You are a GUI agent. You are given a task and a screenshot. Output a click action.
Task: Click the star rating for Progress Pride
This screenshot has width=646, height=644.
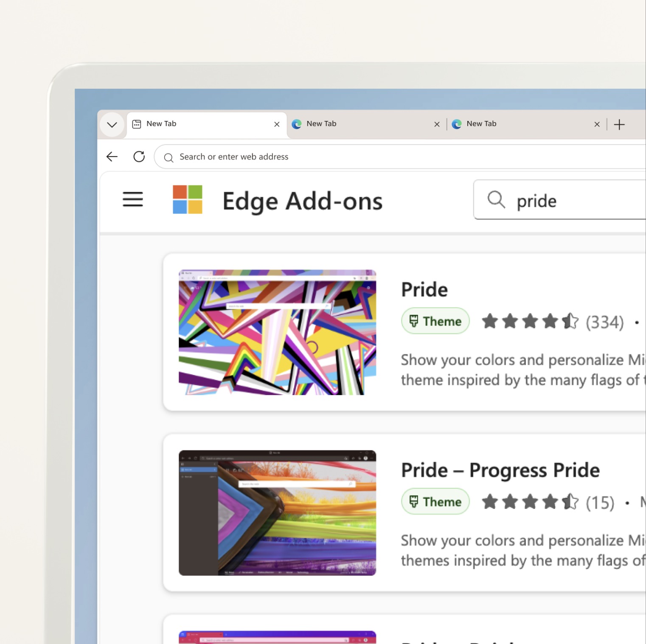(530, 501)
